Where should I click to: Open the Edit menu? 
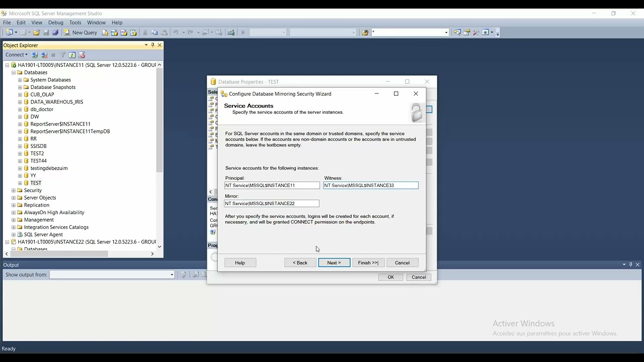(21, 23)
